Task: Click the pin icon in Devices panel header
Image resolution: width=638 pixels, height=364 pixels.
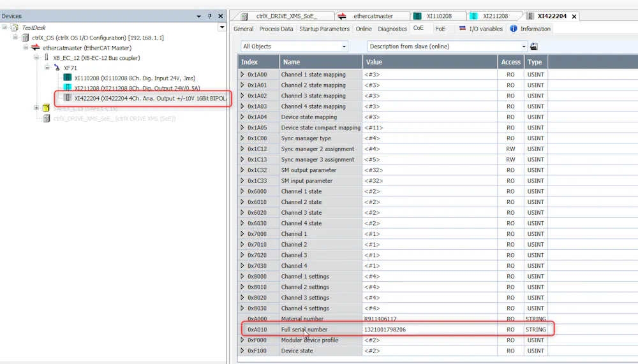Action: click(x=209, y=17)
